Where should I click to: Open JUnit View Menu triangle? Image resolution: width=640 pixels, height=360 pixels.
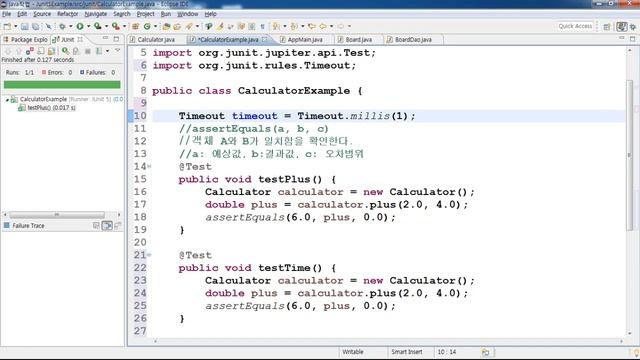point(118,51)
